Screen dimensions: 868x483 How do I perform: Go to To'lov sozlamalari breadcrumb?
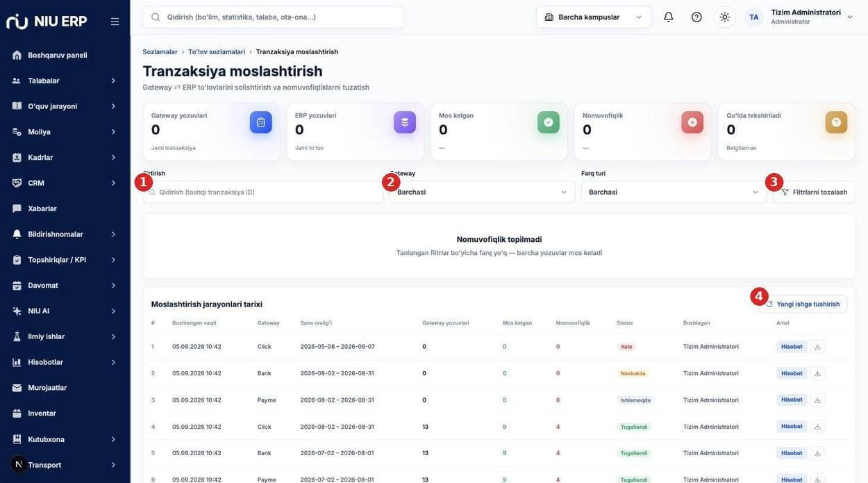point(217,52)
